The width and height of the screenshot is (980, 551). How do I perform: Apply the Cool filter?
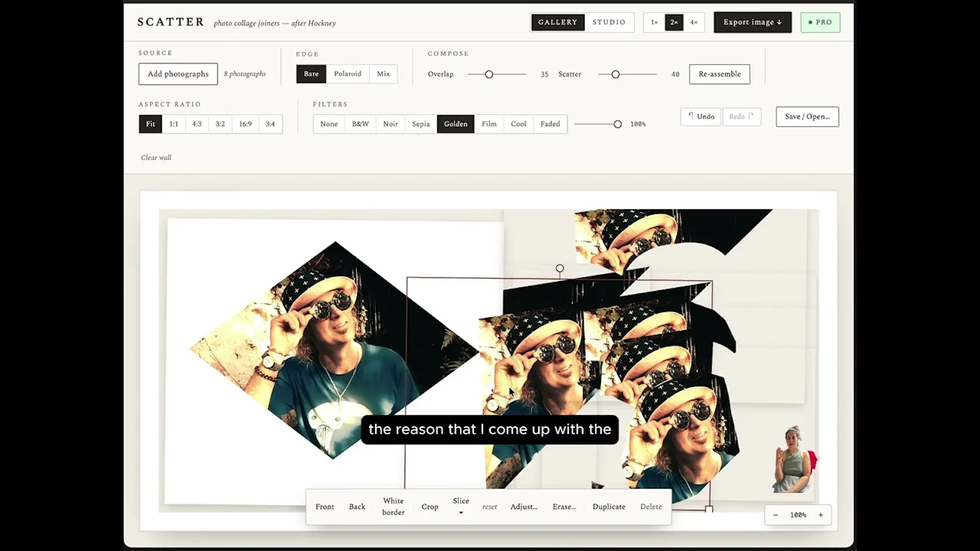518,124
